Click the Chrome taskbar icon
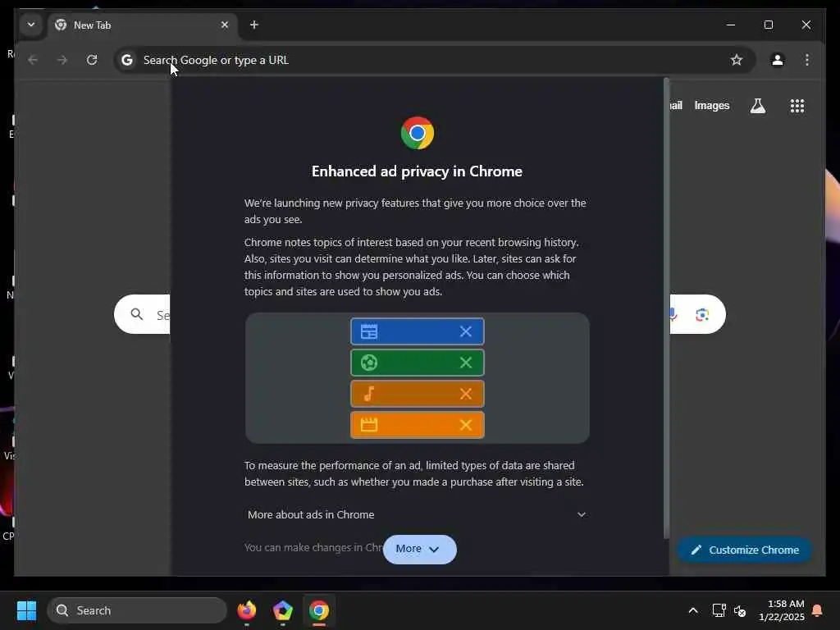The image size is (840, 630). [x=319, y=610]
